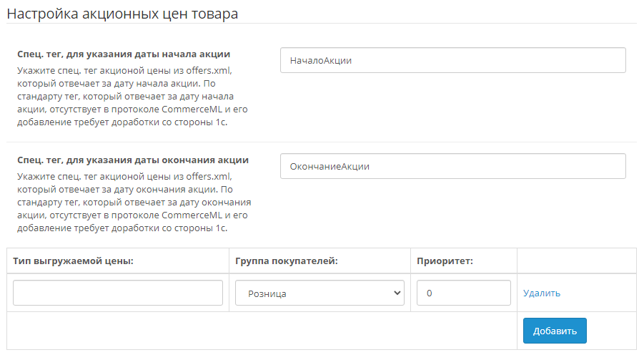The width and height of the screenshot is (644, 355).
Task: Click column header Группа покупателей:
Action: [x=287, y=261]
